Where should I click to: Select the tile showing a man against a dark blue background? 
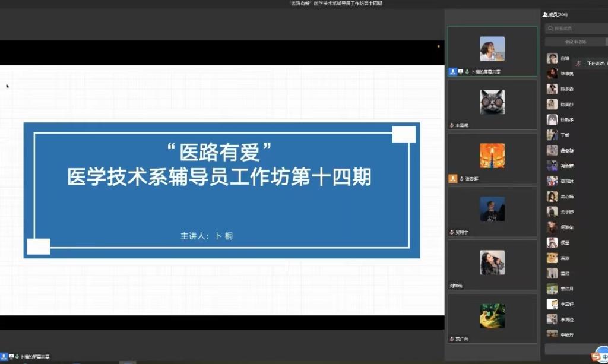(x=492, y=211)
